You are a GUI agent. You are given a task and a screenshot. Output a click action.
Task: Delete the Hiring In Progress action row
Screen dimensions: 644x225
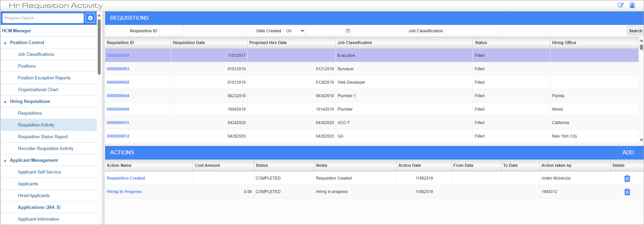point(627,192)
